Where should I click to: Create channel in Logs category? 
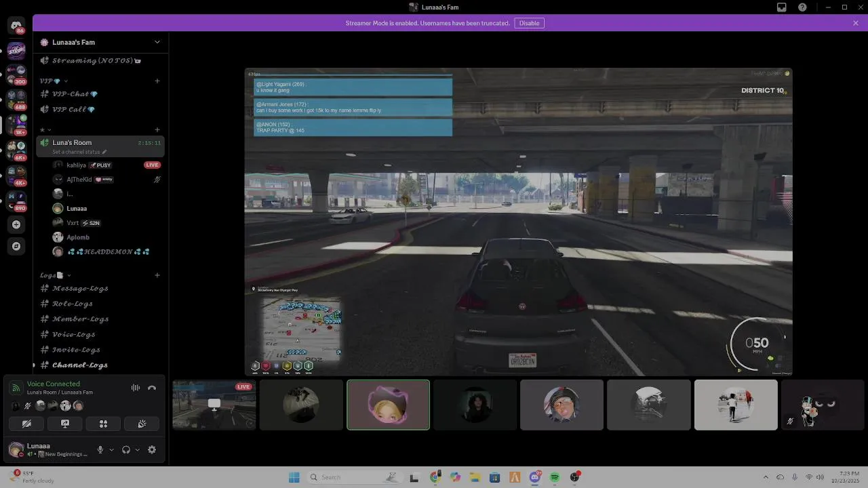157,275
